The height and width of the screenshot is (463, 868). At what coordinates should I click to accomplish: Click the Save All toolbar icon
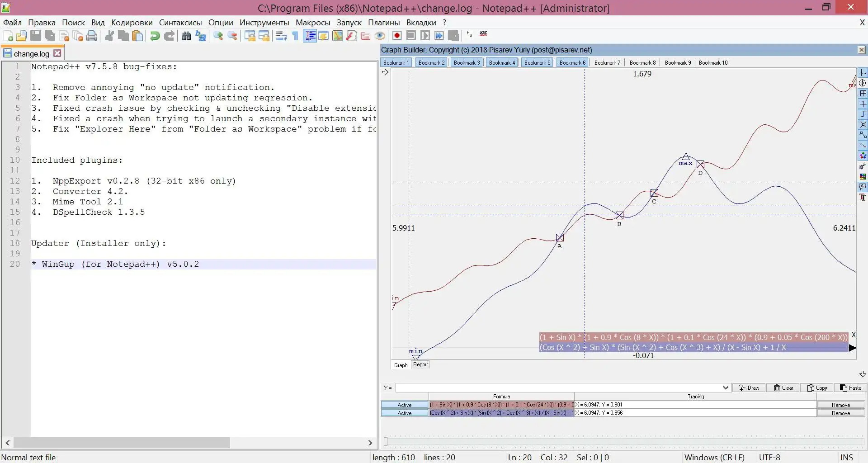(50, 36)
